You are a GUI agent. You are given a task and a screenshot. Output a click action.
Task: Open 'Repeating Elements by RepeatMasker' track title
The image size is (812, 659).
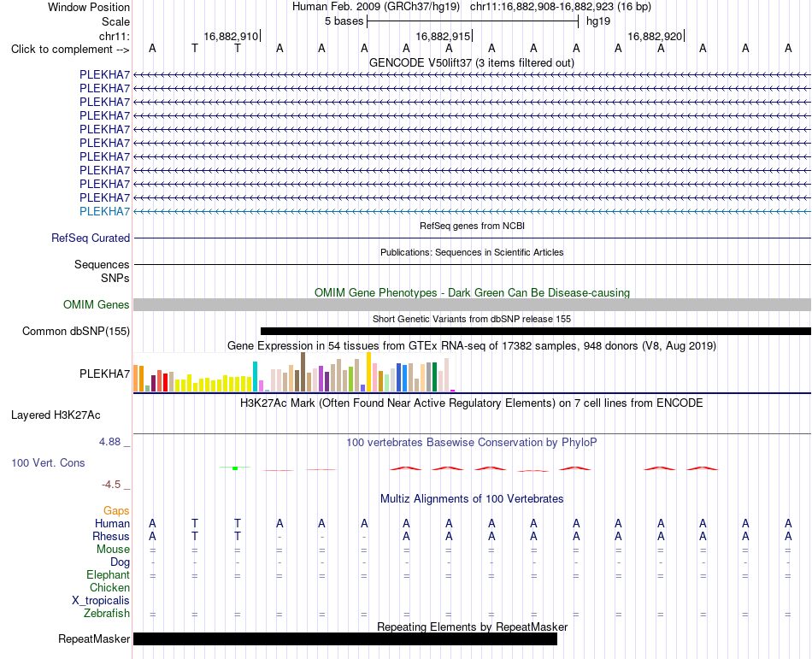click(x=473, y=627)
